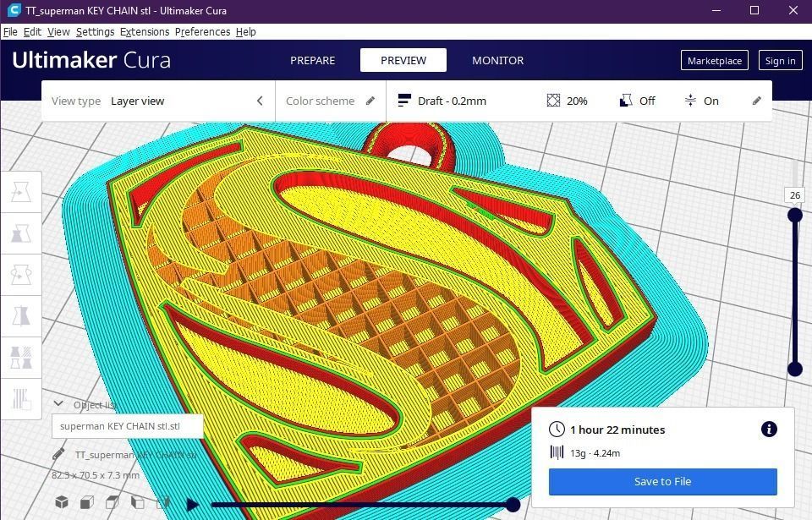Select the Support Blocker tool

[20, 399]
